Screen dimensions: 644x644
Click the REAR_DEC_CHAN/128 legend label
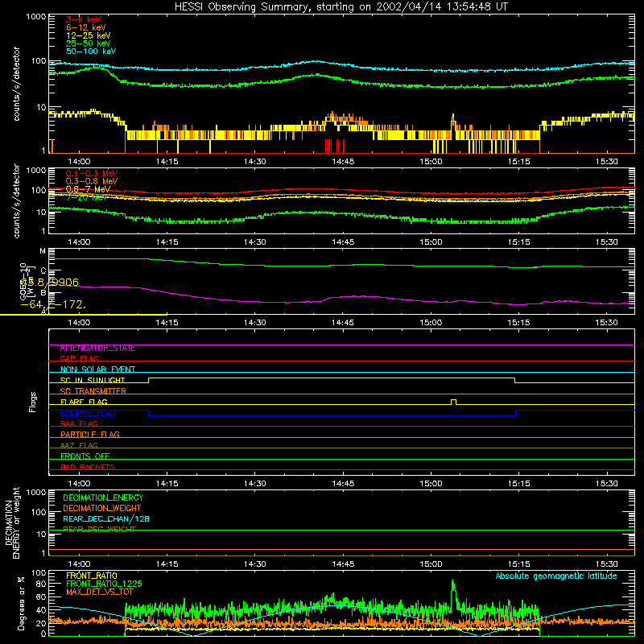[x=106, y=518]
